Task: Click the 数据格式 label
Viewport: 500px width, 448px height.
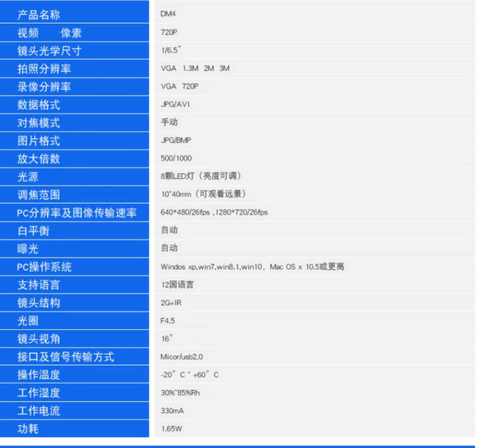Action: coord(39,105)
